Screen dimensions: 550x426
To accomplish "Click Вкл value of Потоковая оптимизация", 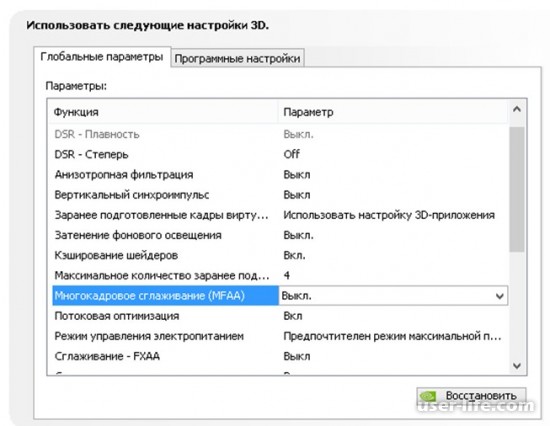I will [293, 316].
